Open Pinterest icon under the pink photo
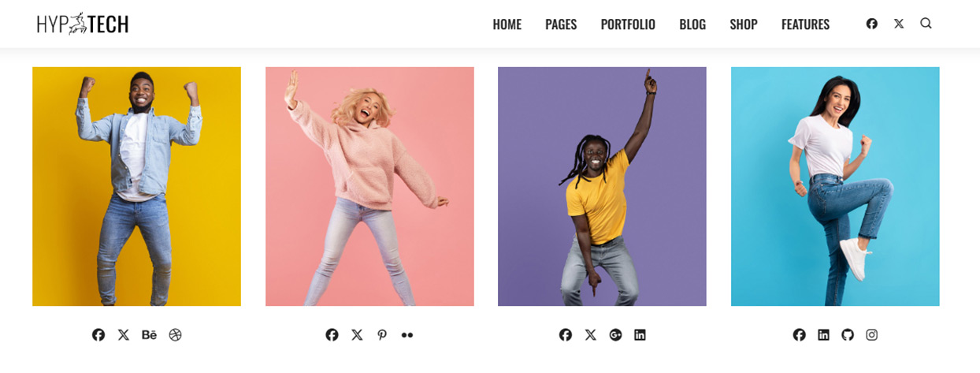The image size is (980, 373). 382,335
